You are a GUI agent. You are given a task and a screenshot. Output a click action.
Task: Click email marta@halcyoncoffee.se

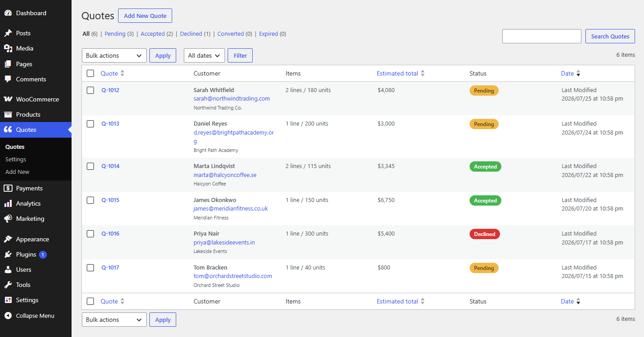click(225, 175)
